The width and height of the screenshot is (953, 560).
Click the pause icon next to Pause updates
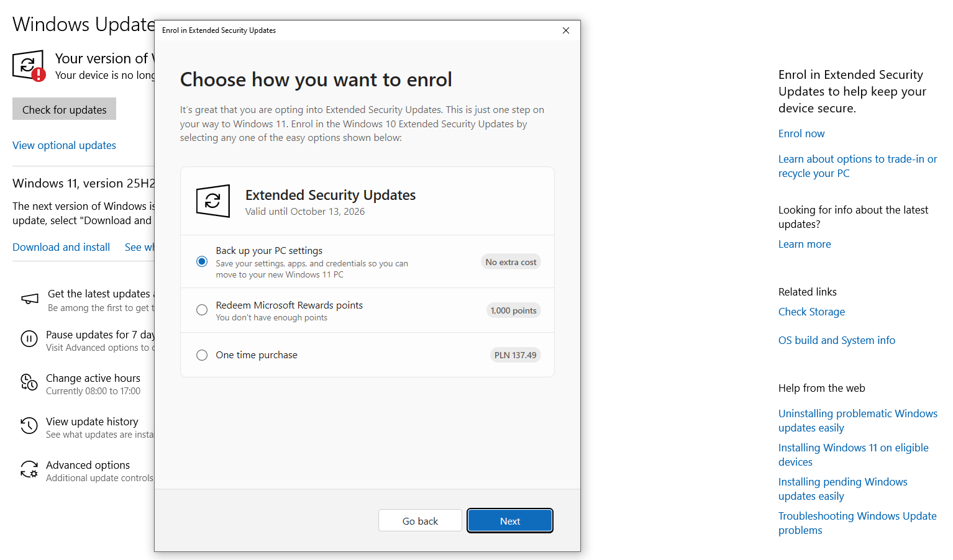click(x=29, y=338)
